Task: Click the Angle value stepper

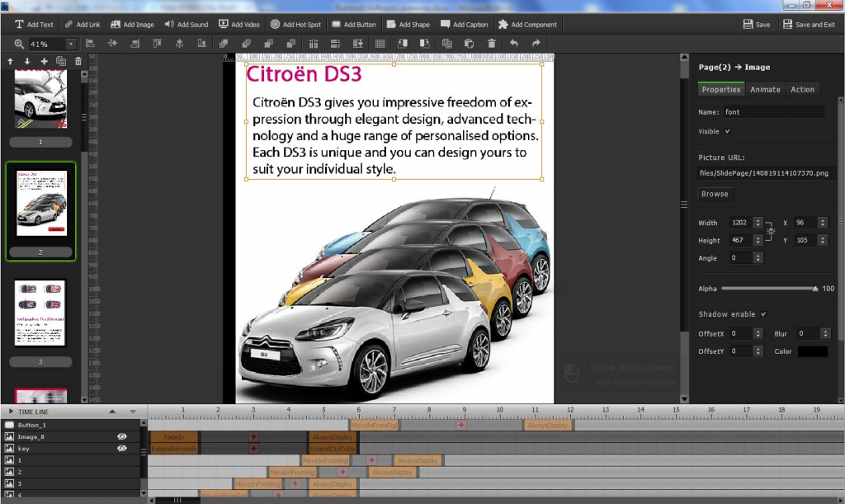Action: click(758, 258)
